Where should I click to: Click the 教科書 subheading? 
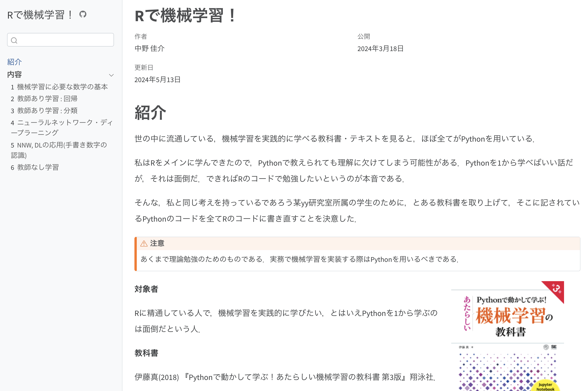point(146,353)
